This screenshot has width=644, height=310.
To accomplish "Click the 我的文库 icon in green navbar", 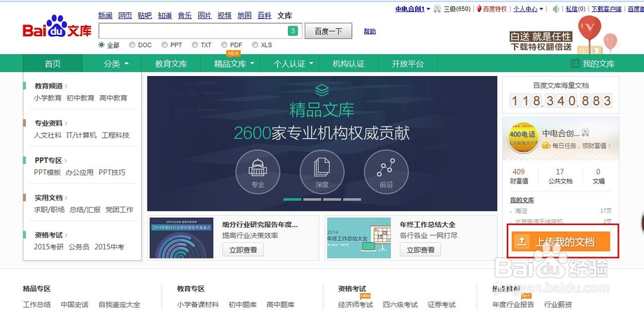I will click(575, 64).
